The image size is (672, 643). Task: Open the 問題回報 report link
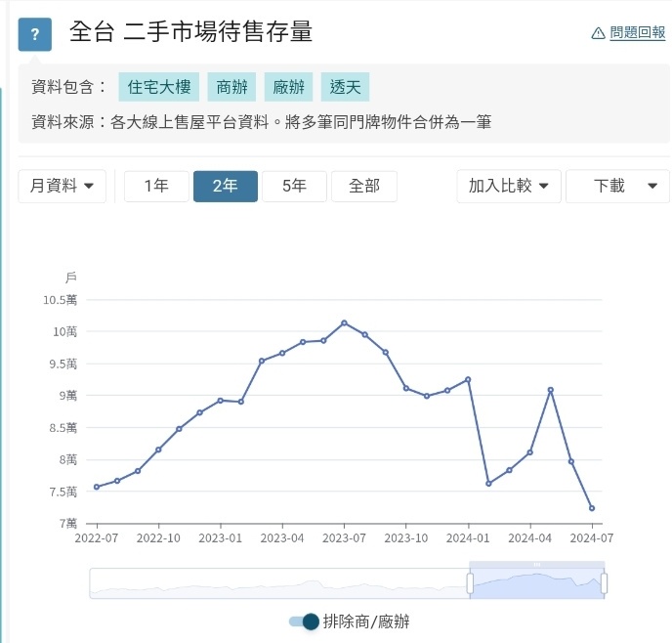(637, 33)
